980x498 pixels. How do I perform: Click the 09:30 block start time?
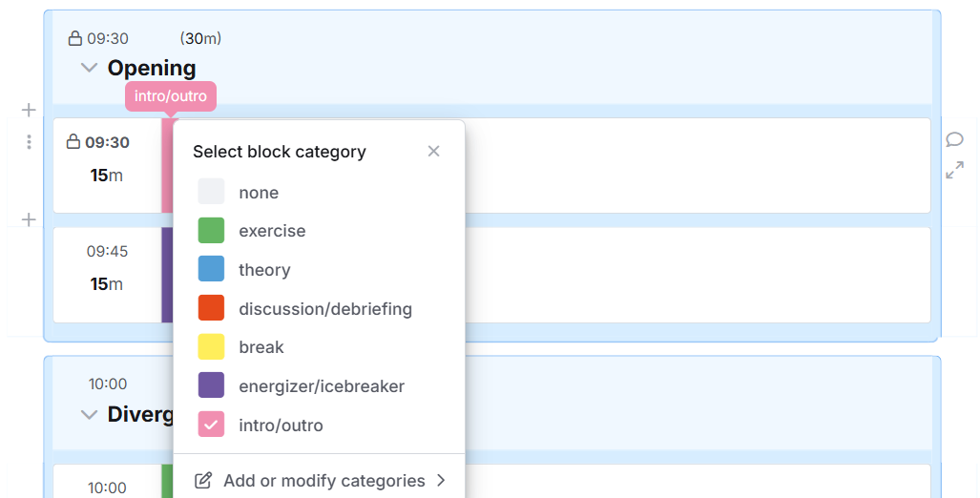click(107, 142)
